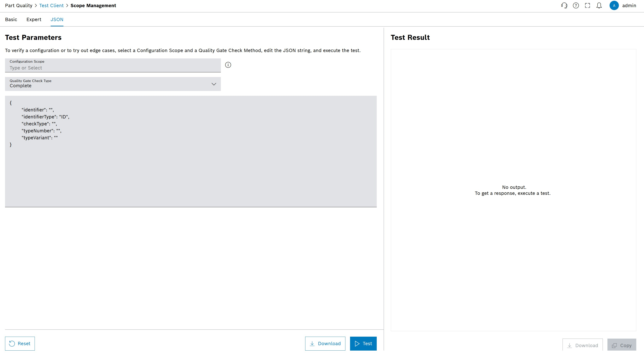This screenshot has height=356, width=644.
Task: Click the Copy result button
Action: (x=622, y=345)
